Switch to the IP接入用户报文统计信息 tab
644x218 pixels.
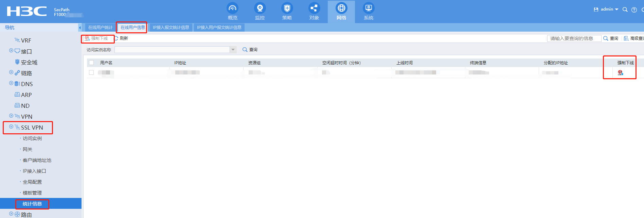click(x=219, y=28)
